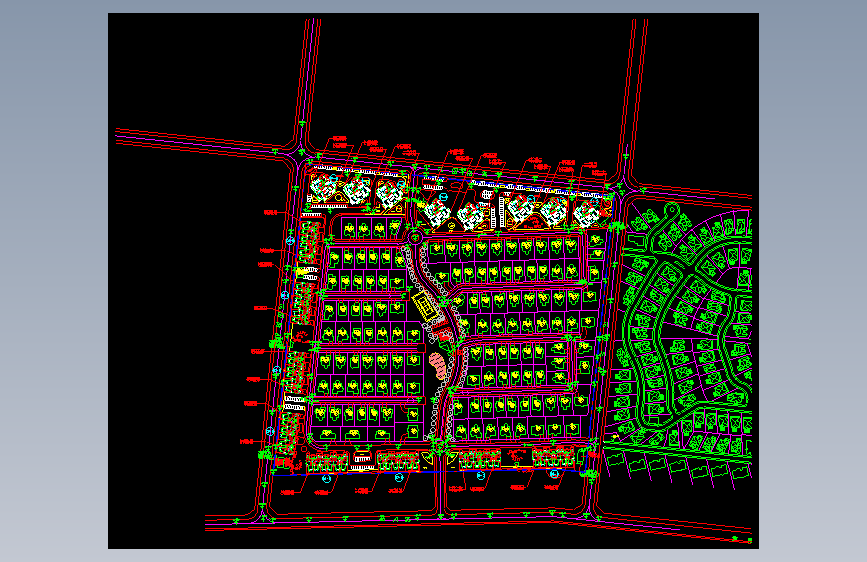This screenshot has height=562, width=867.
Task: Select the salmon-colored pool shape
Action: [x=438, y=366]
